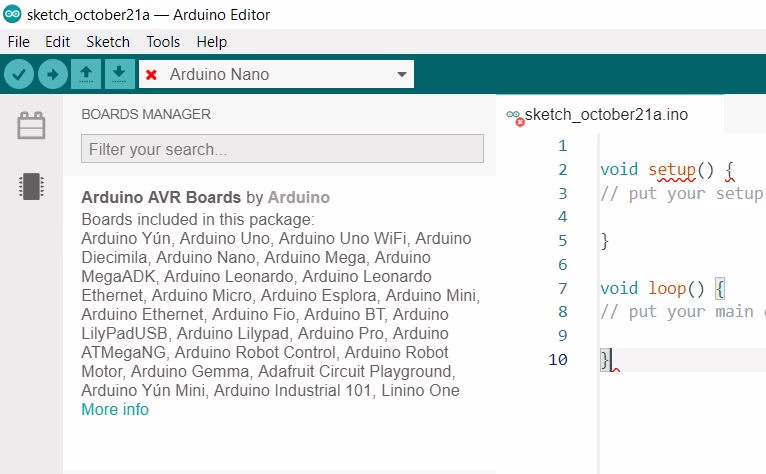Click the file icon on the sketch tab
Image resolution: width=766 pixels, height=474 pixels.
click(x=515, y=116)
